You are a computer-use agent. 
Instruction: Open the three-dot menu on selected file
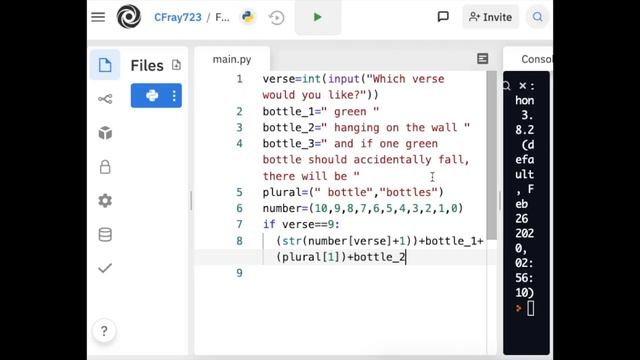coord(174,96)
